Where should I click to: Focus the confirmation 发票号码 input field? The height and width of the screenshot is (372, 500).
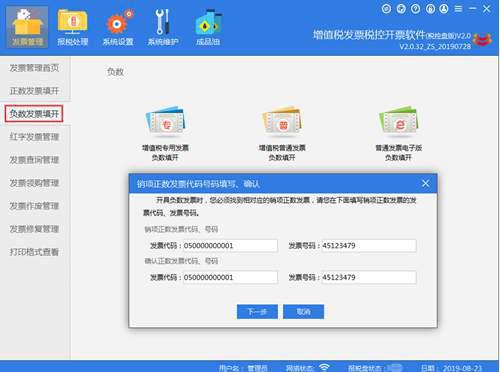tap(369, 277)
